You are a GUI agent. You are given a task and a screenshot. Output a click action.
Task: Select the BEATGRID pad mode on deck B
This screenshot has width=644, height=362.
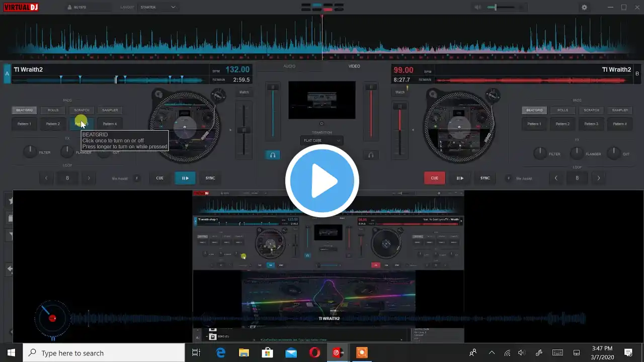(x=534, y=110)
